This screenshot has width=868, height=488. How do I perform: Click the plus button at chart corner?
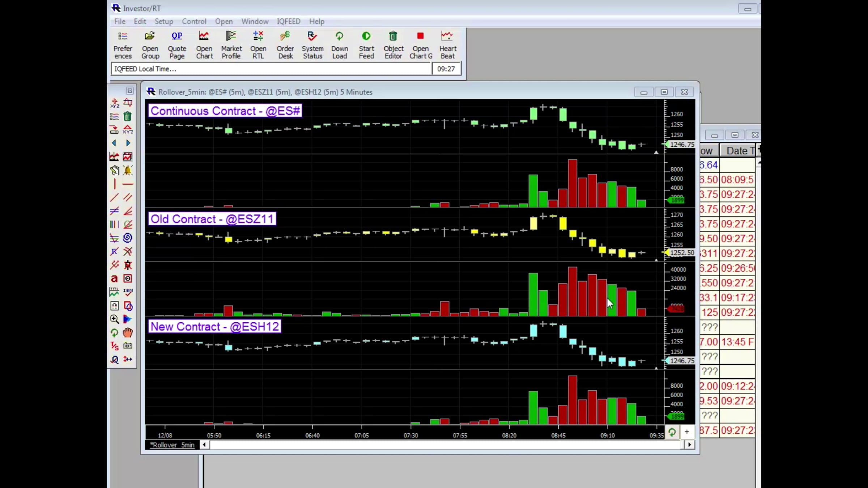[686, 432]
